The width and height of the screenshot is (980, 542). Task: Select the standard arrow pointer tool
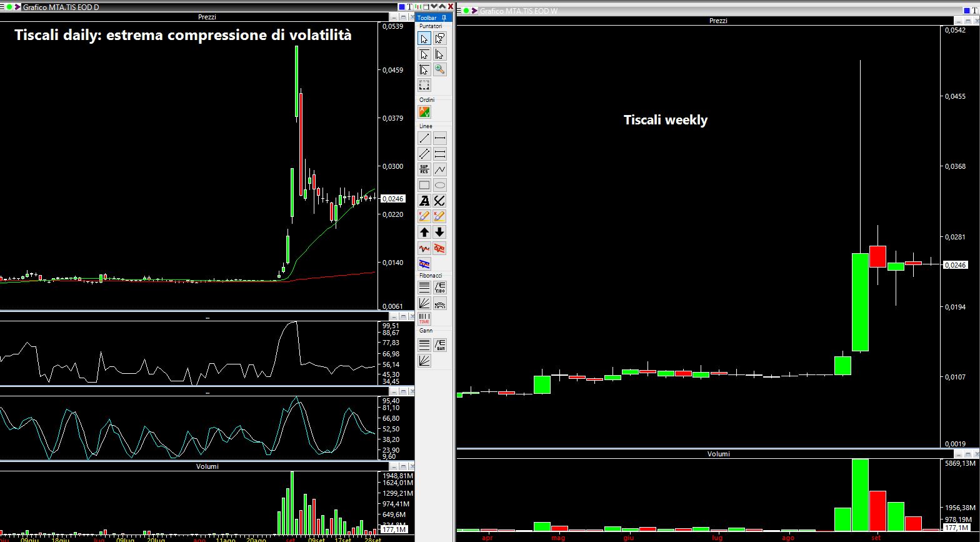(424, 39)
